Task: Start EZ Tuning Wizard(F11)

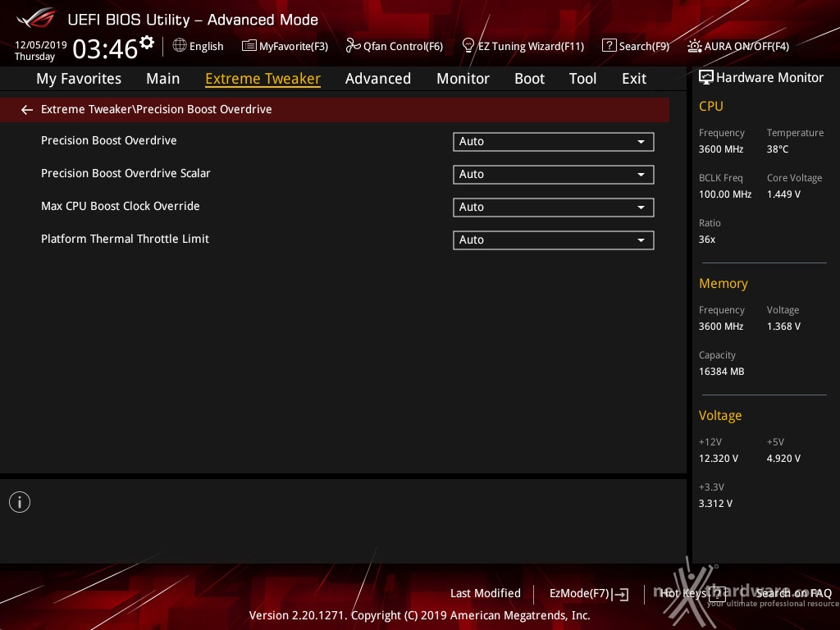Action: point(531,47)
